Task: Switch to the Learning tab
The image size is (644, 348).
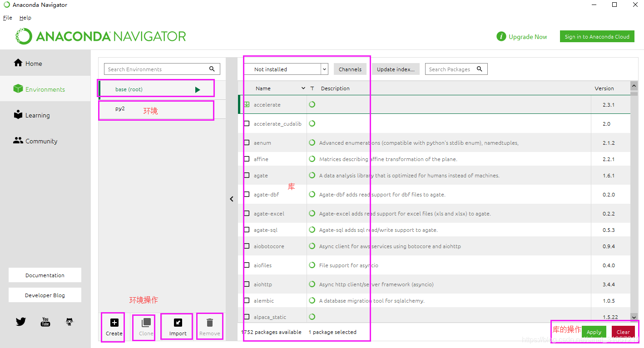Action: [x=45, y=115]
